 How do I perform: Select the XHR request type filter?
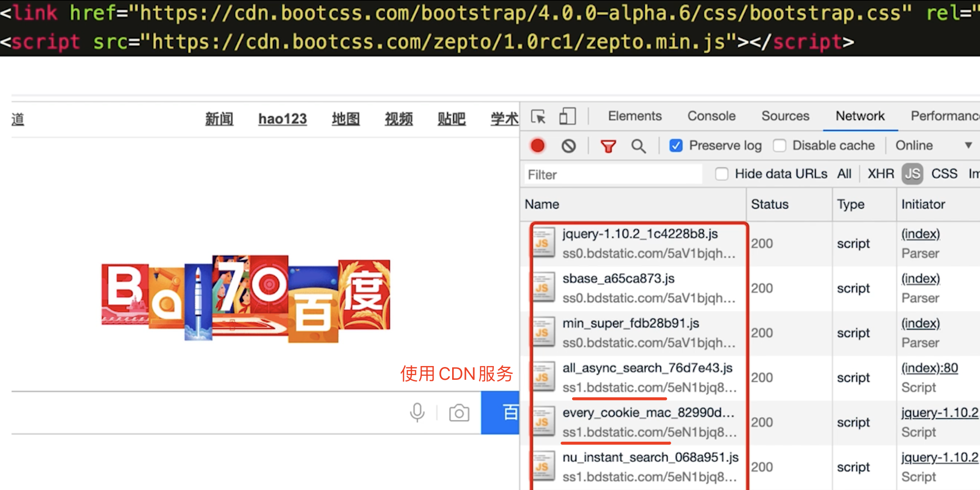tap(880, 174)
